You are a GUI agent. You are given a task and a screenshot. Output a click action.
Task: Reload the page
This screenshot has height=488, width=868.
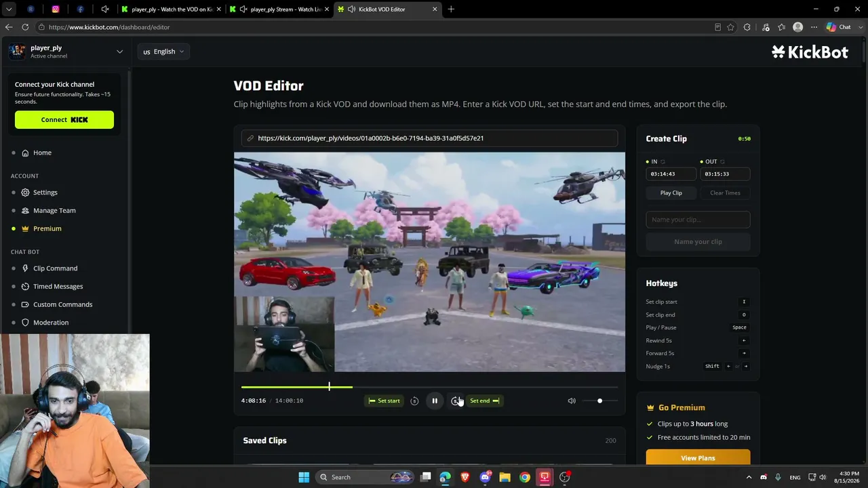(x=25, y=27)
